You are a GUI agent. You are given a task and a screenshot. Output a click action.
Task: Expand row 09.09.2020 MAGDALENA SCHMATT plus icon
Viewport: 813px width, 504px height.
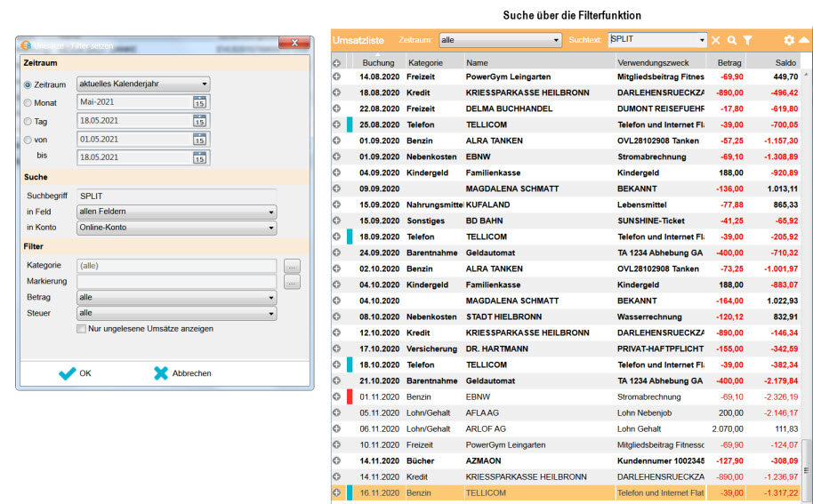(x=336, y=188)
